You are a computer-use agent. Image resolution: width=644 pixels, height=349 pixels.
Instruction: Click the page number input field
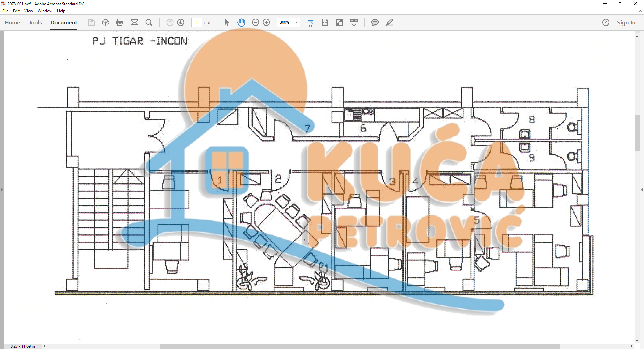coord(197,22)
